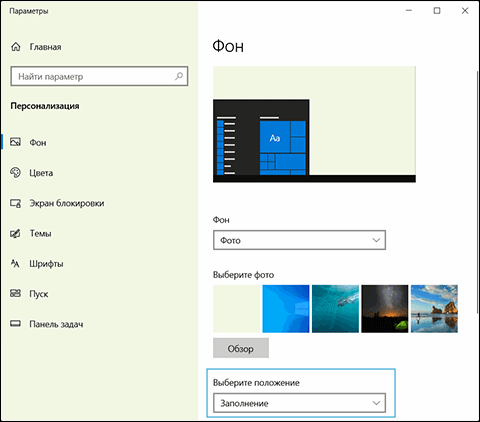Select the Главная home link
The height and width of the screenshot is (422, 480).
[45, 47]
